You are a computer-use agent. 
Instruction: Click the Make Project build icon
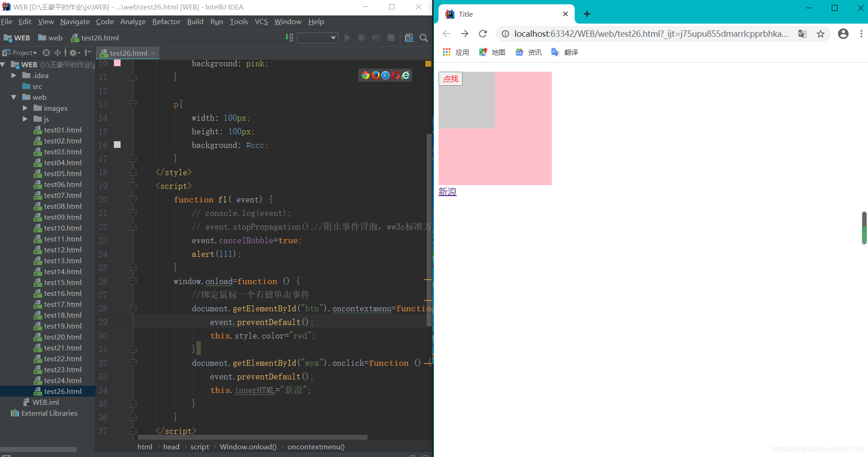tap(289, 38)
